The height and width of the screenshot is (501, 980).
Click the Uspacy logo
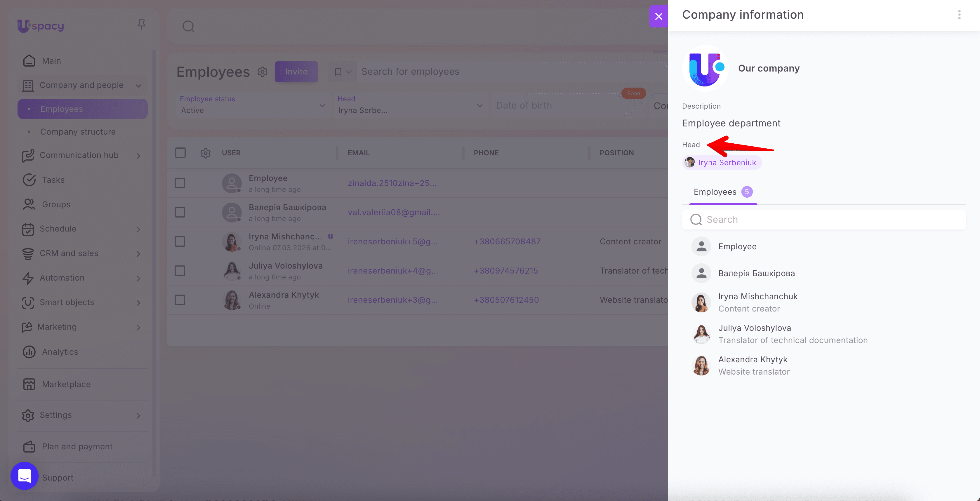41,26
